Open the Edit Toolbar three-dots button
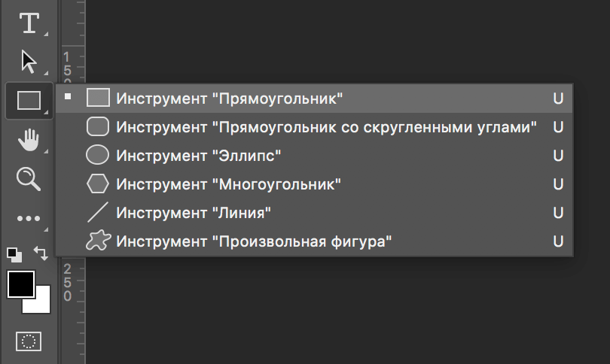The width and height of the screenshot is (610, 364). (x=29, y=218)
